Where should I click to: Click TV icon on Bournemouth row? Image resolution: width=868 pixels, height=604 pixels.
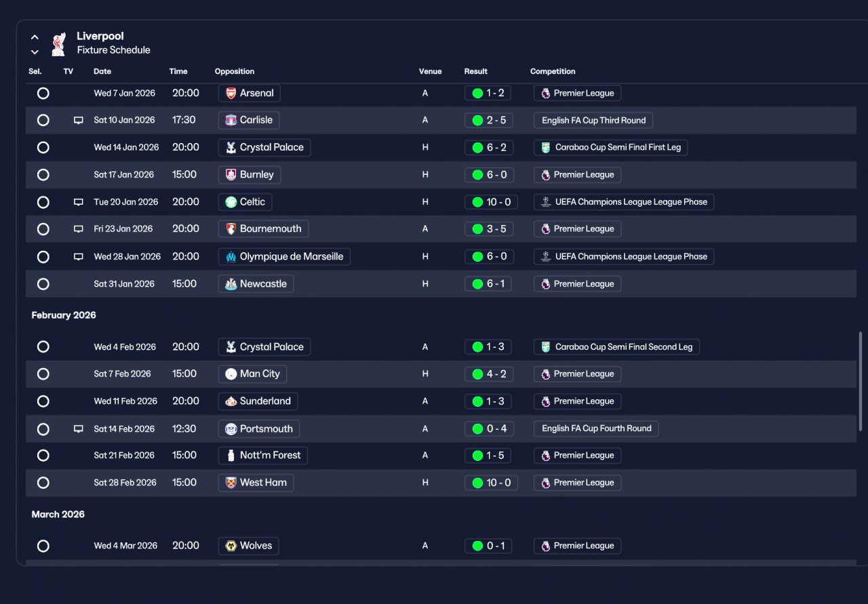(79, 229)
